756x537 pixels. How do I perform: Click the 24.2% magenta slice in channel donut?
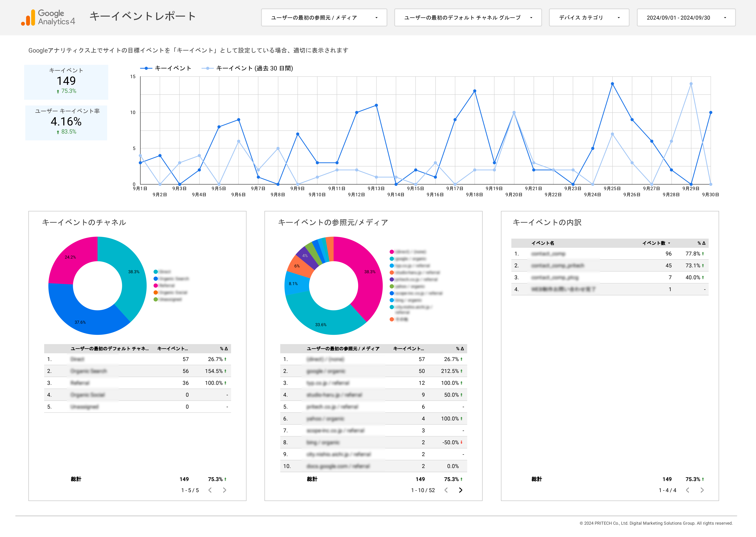70,257
